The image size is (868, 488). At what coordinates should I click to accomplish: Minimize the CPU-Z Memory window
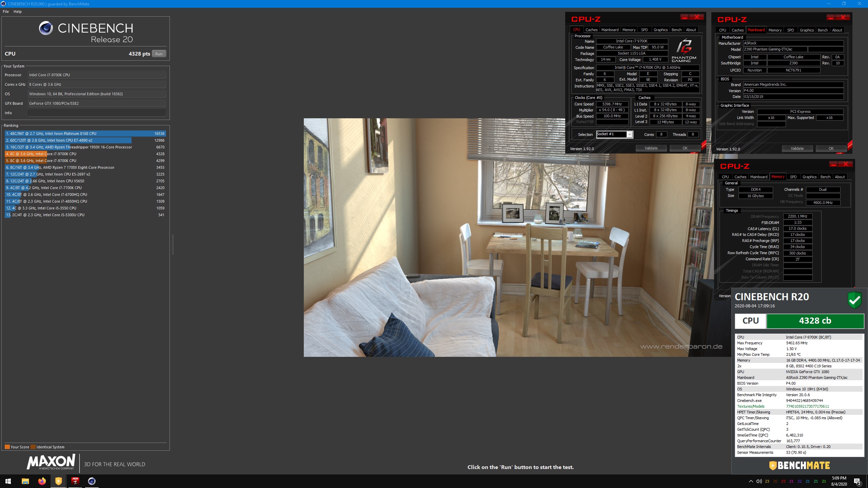(x=834, y=164)
